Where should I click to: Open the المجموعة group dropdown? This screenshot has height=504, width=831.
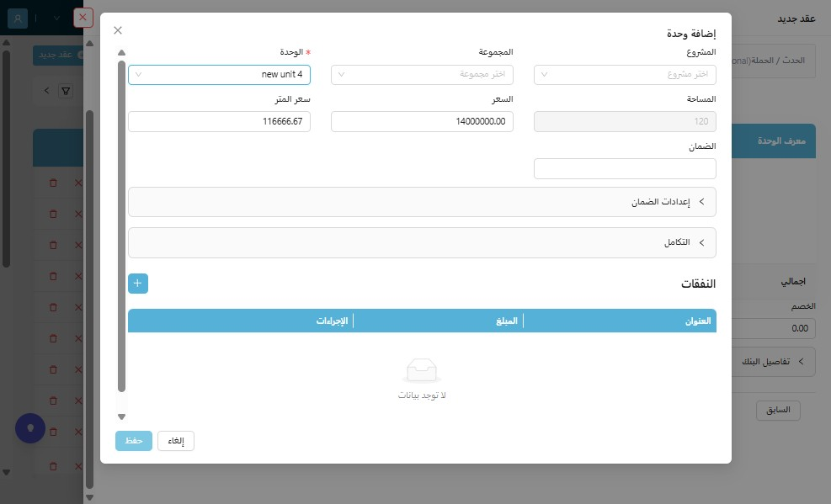[x=422, y=75]
